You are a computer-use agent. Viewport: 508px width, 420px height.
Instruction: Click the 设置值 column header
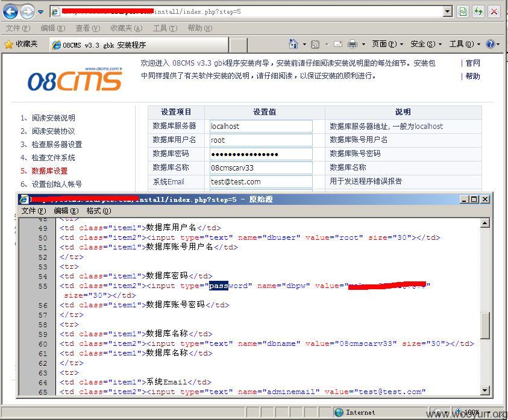(265, 112)
